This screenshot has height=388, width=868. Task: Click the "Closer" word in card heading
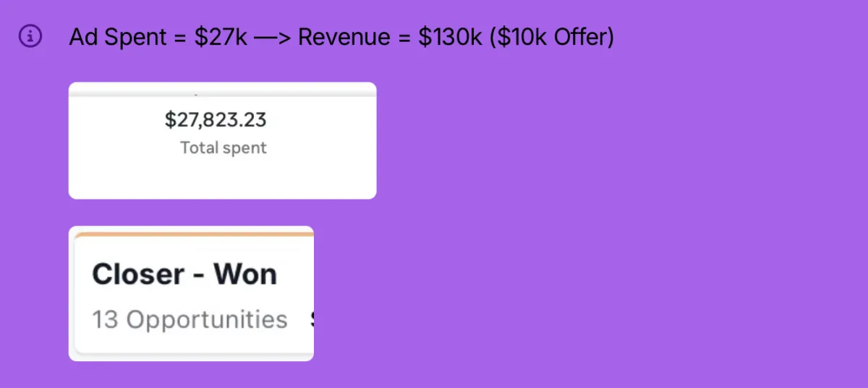(138, 275)
